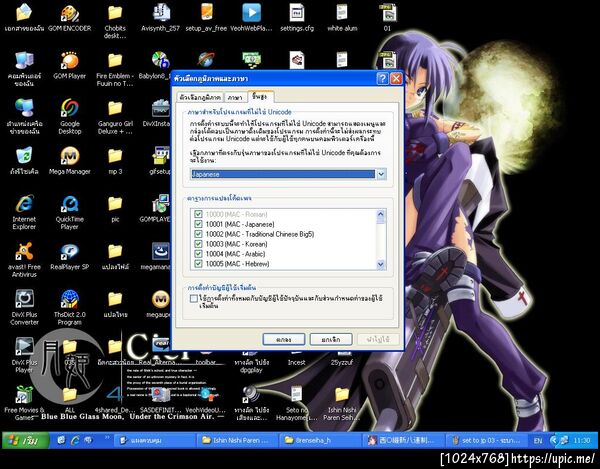Toggle 10003 (MAC - Korean) checkbox
This screenshot has height=469, width=600.
pyautogui.click(x=198, y=244)
